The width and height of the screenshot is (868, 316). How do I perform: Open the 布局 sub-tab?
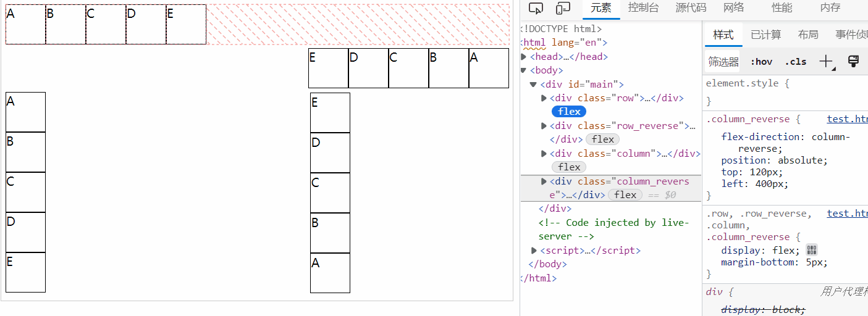(808, 35)
